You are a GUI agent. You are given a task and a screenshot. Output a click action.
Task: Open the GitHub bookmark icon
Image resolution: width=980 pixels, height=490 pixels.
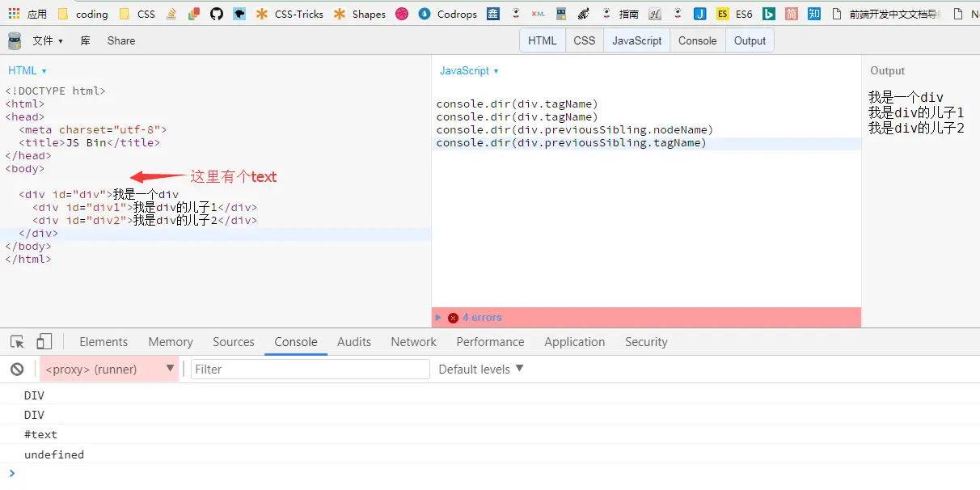(x=216, y=14)
